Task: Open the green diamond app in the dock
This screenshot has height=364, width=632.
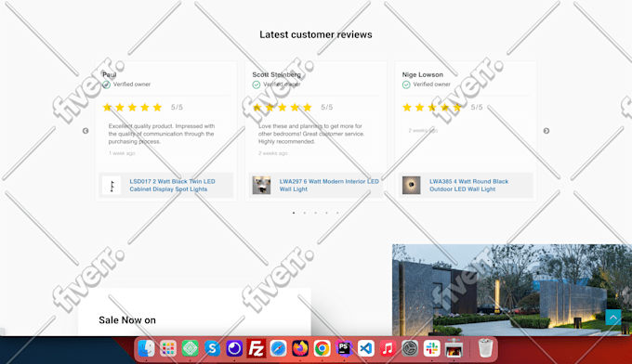Action: [190, 348]
